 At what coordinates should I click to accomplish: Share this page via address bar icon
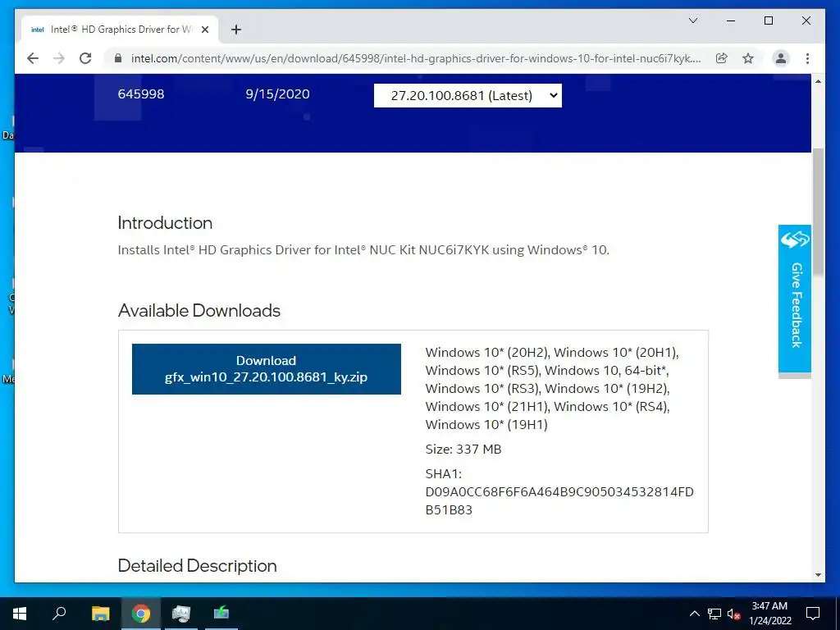click(722, 58)
